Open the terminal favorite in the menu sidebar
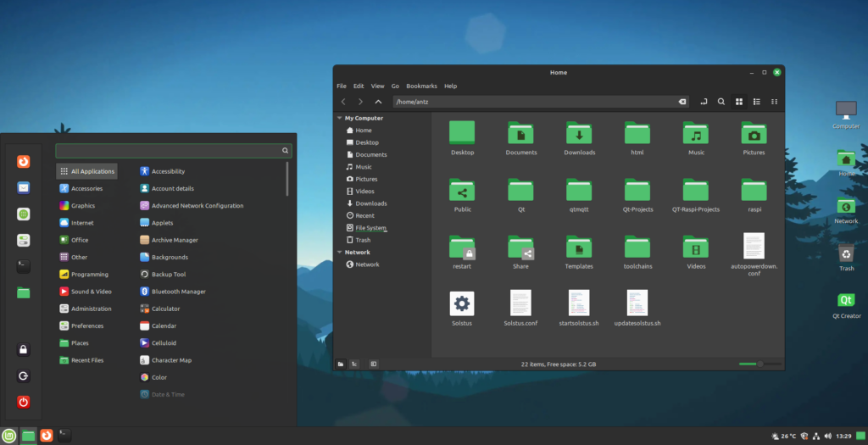The width and height of the screenshot is (868, 445). (23, 266)
